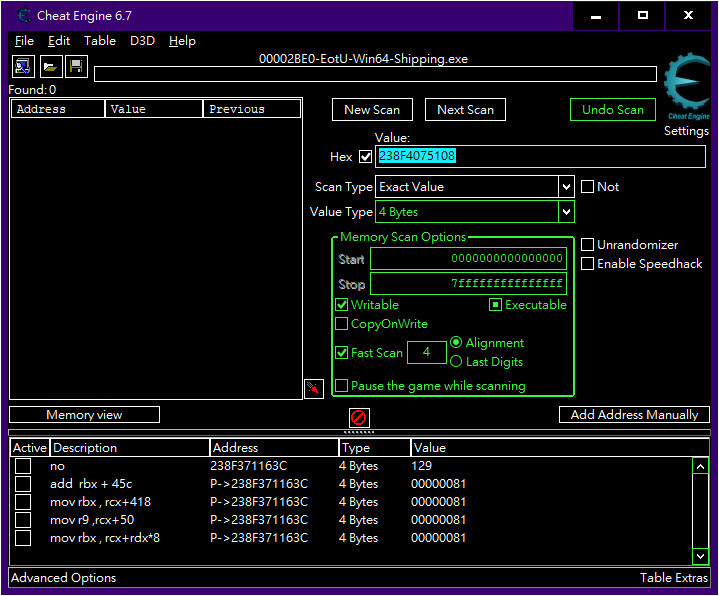This screenshot has width=719, height=596.
Task: Select value 129 in 'no' row
Action: tap(421, 466)
